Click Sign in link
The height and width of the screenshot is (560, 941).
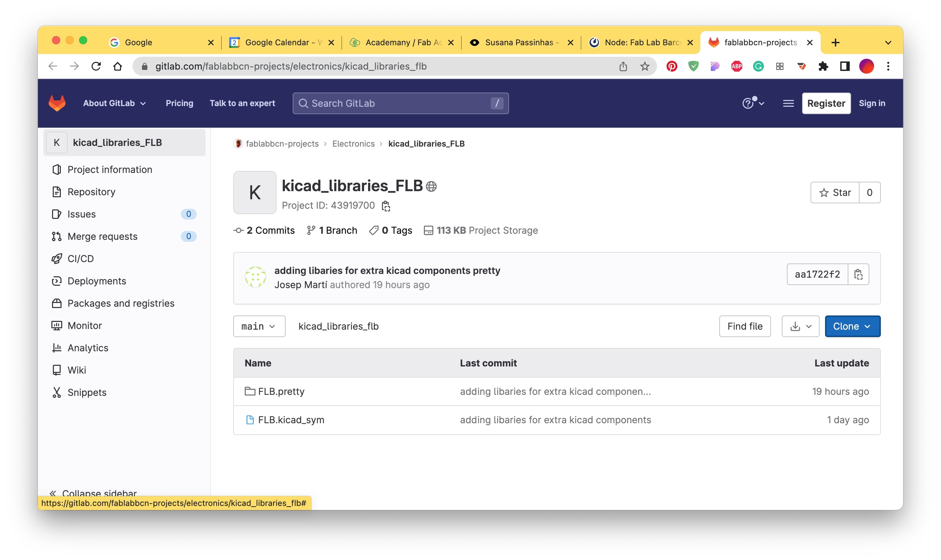pyautogui.click(x=871, y=103)
